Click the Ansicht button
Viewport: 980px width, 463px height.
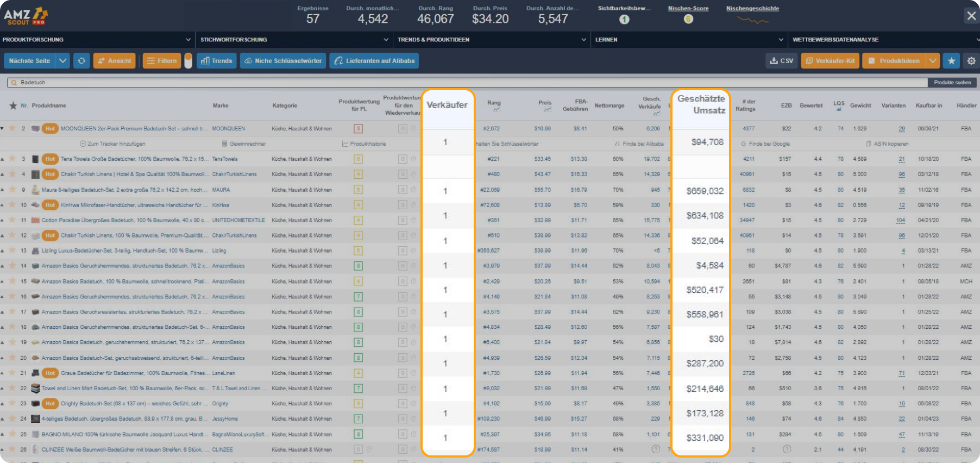115,61
